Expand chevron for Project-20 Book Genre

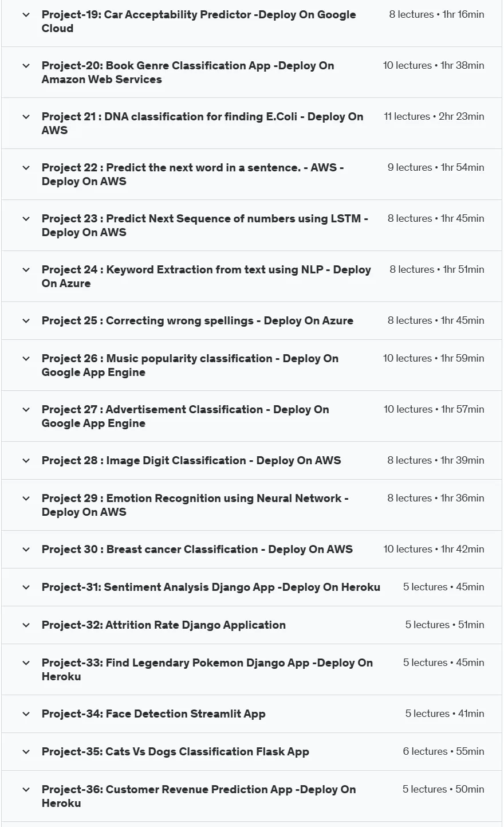tap(26, 66)
